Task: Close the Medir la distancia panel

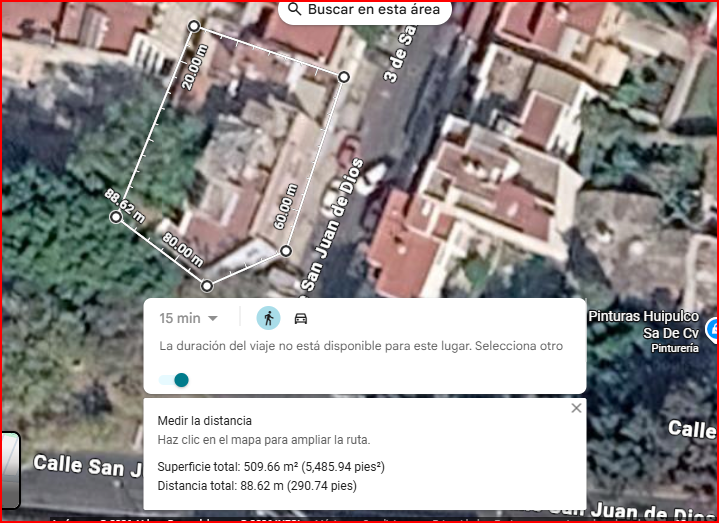Action: (576, 408)
